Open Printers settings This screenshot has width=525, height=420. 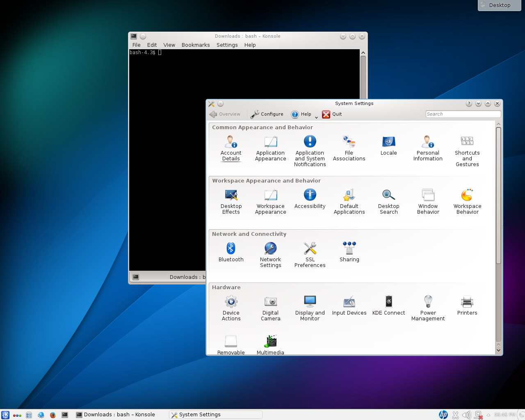[467, 306]
